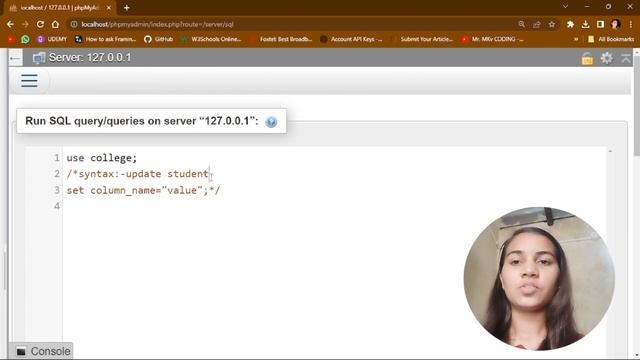This screenshot has width=640, height=360.
Task: Open the YouTube bookmark icon
Action: click(11, 39)
